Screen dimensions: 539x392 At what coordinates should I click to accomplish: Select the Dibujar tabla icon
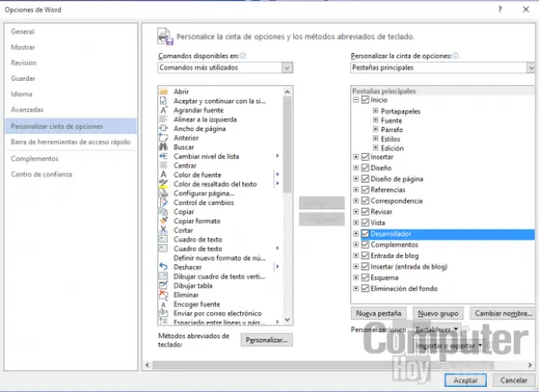[163, 285]
